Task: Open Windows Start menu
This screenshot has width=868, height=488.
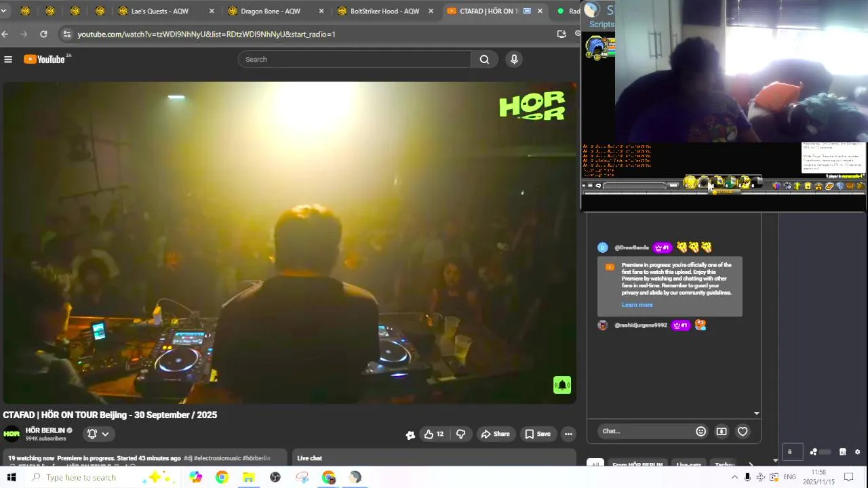Action: coord(12,477)
